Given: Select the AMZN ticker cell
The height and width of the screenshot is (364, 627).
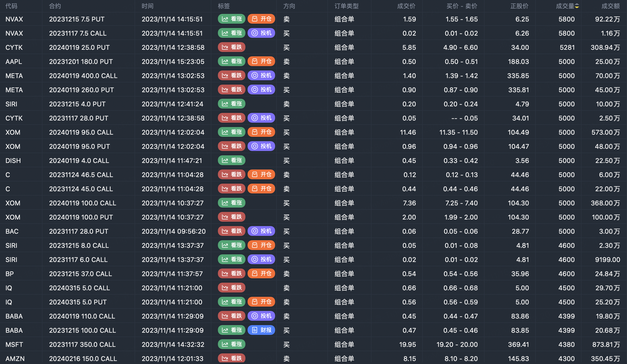Looking at the screenshot, I should point(15,359).
